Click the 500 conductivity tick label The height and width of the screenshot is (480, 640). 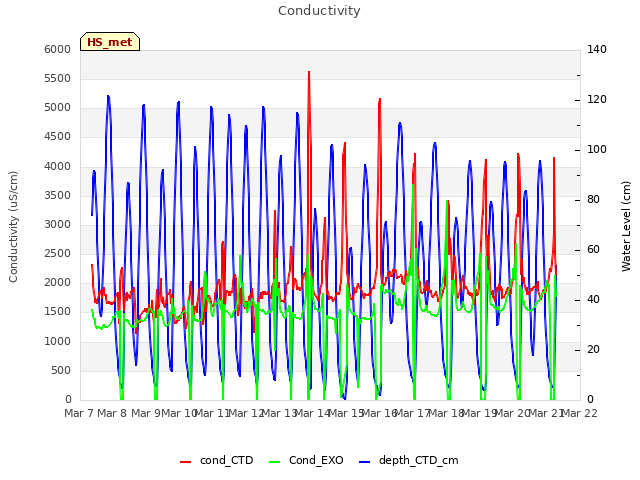[x=61, y=371]
